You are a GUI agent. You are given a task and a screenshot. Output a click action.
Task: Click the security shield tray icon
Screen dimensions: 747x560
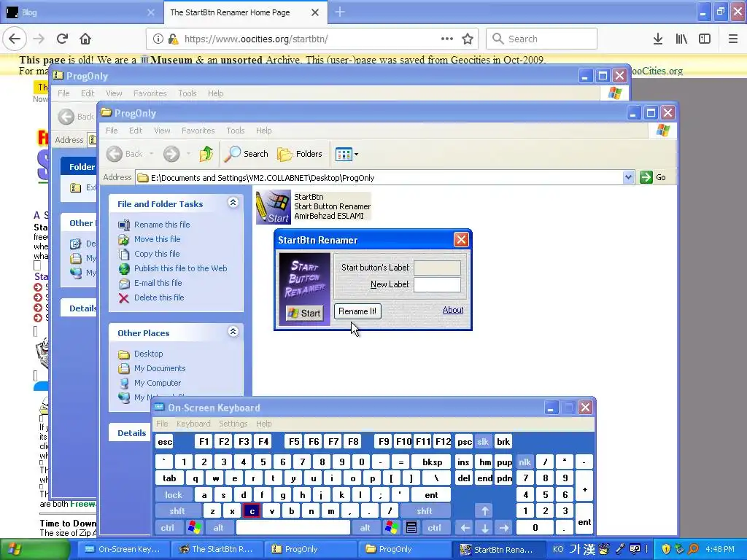point(666,549)
